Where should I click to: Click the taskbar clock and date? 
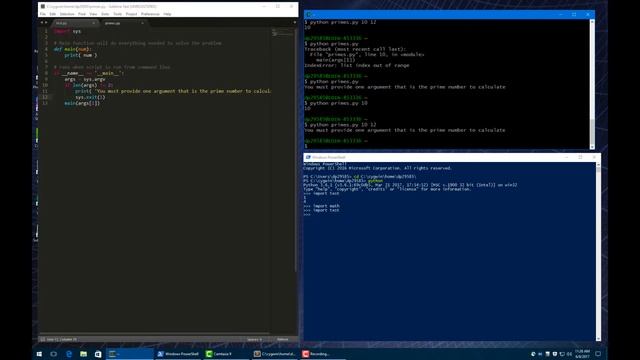click(582, 354)
